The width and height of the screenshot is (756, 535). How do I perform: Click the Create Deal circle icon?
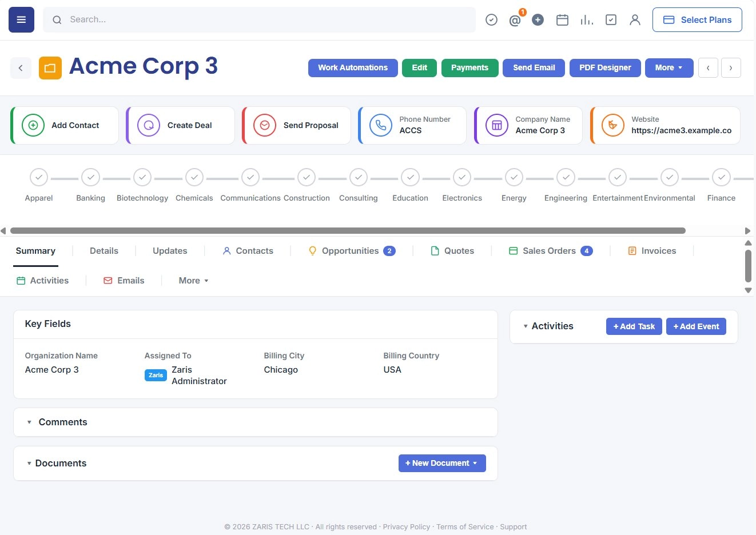tap(149, 125)
